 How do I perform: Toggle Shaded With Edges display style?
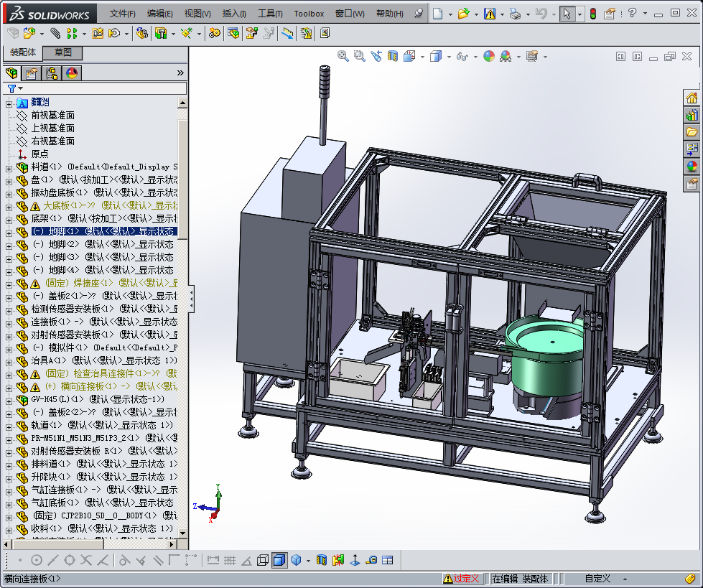(x=279, y=560)
